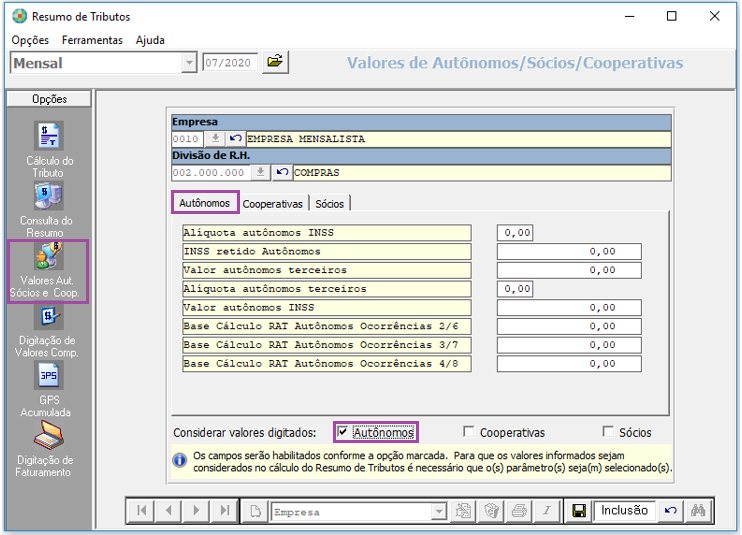The width and height of the screenshot is (742, 535).
Task: Check the Cooperativas checkbox
Action: pos(468,431)
